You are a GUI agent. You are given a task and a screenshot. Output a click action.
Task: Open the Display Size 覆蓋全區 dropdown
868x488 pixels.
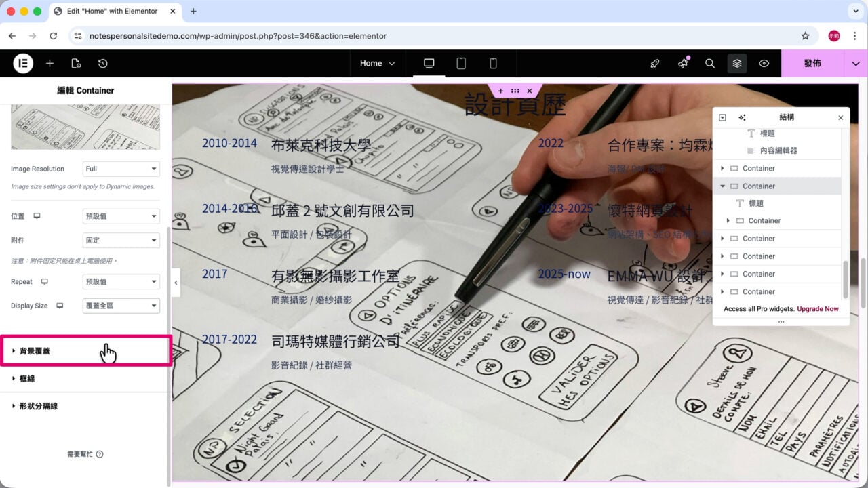[x=121, y=306]
